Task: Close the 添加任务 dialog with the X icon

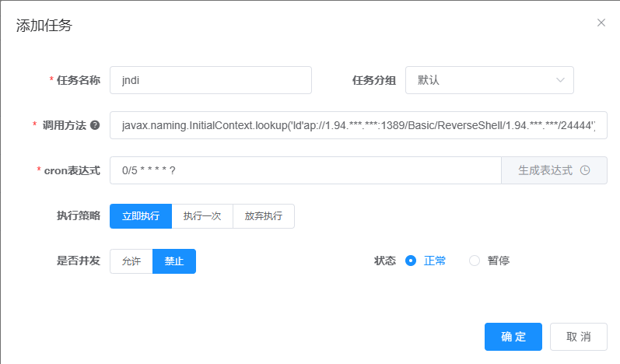Action: tap(601, 23)
